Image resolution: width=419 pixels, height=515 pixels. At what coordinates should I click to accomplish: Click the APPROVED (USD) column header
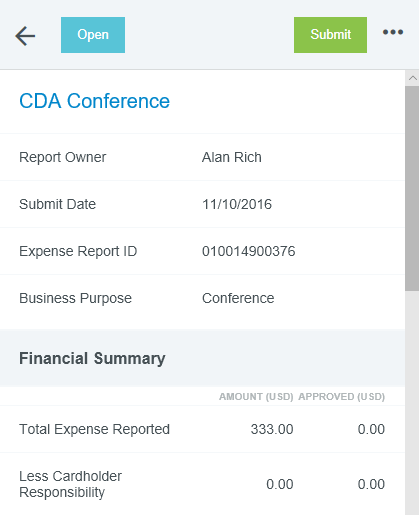(x=342, y=397)
